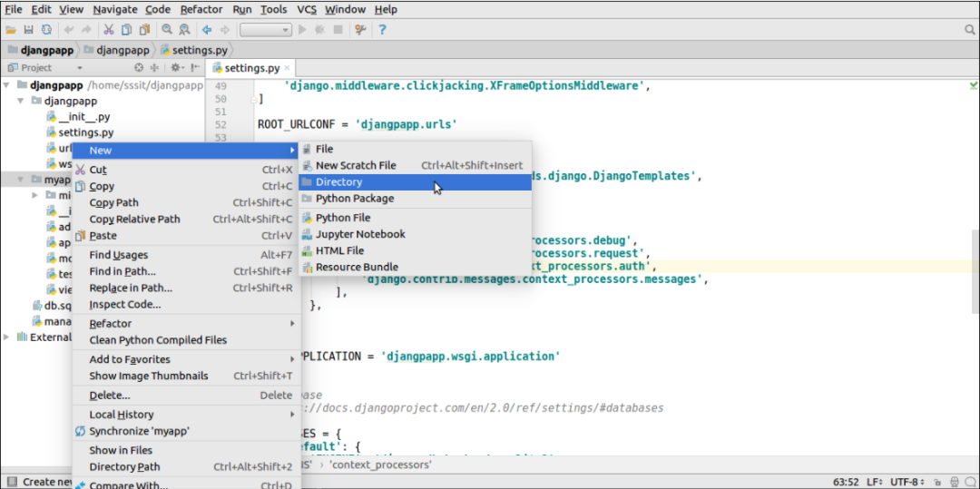This screenshot has height=489, width=980.
Task: Click the Find magnifier toolbar icon
Action: (x=167, y=29)
